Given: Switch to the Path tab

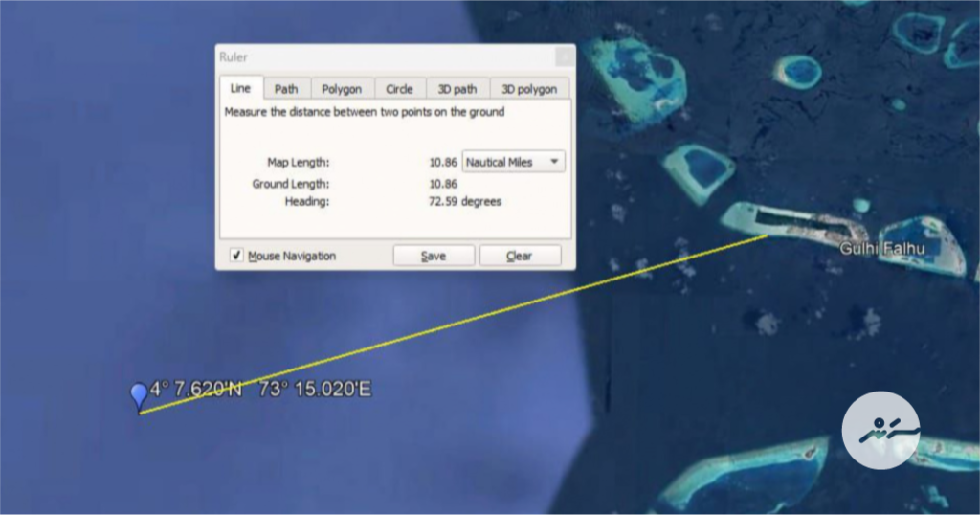Looking at the screenshot, I should [286, 89].
